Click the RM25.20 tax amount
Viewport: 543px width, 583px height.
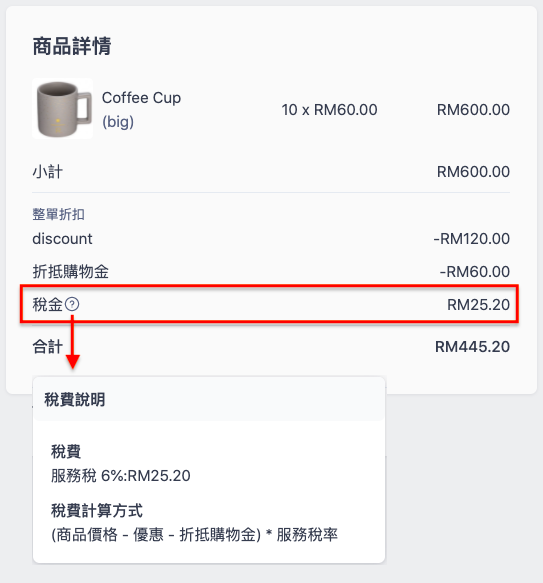click(x=478, y=305)
